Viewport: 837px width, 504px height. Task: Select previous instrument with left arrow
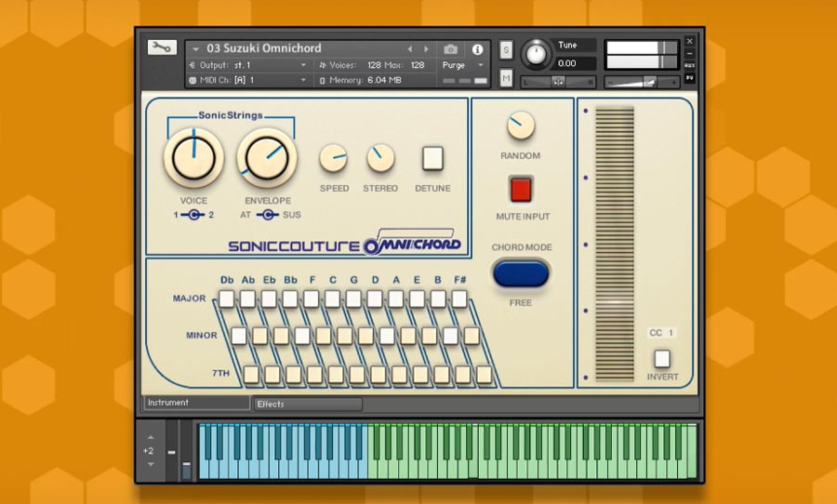tap(410, 49)
